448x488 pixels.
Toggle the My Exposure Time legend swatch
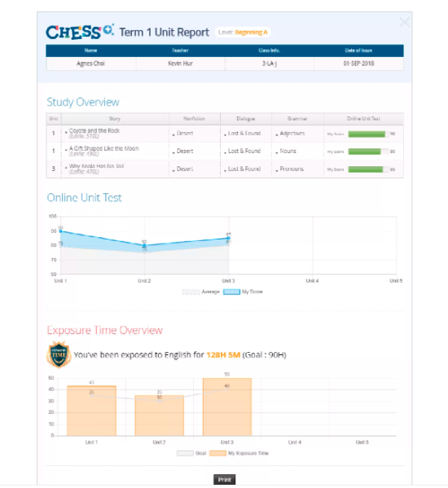coord(217,453)
